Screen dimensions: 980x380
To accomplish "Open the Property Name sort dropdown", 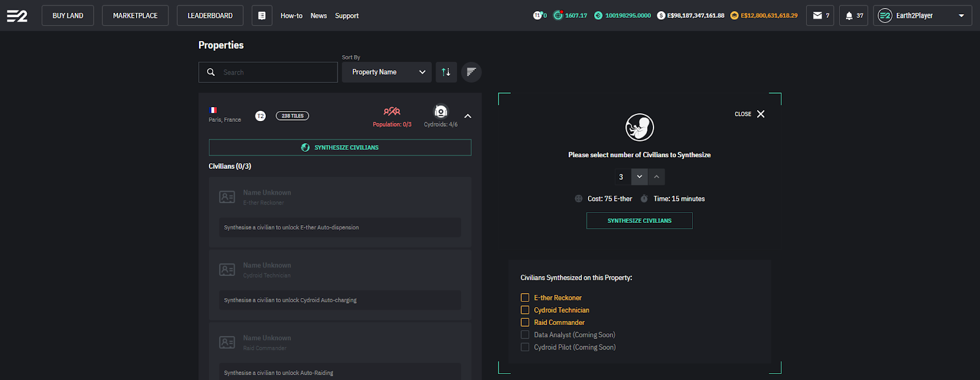I will pyautogui.click(x=386, y=72).
